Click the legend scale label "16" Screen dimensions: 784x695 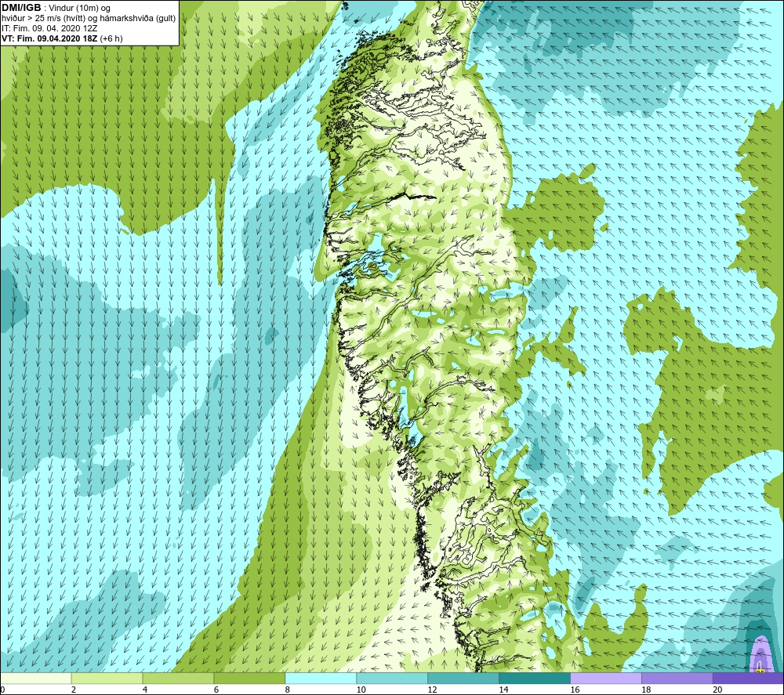575,690
